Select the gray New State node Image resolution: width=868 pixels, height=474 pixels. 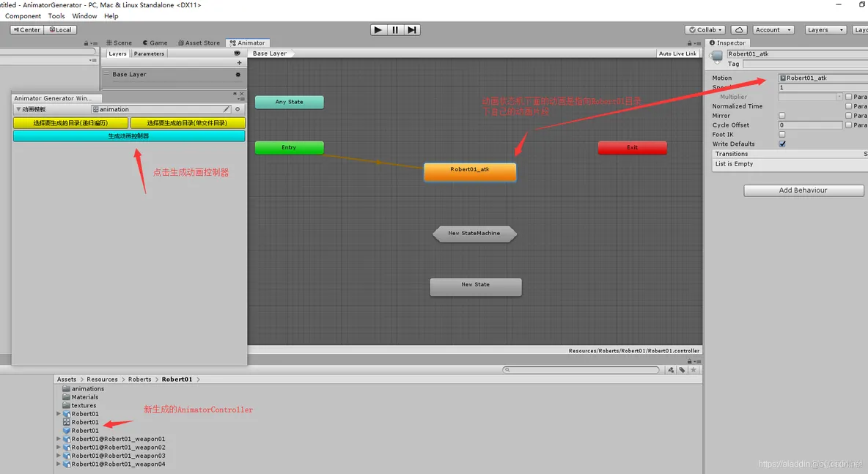coord(476,287)
